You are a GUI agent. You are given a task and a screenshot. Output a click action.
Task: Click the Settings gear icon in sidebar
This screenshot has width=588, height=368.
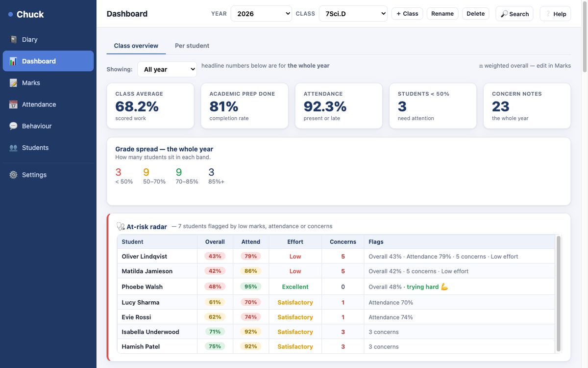click(x=13, y=175)
